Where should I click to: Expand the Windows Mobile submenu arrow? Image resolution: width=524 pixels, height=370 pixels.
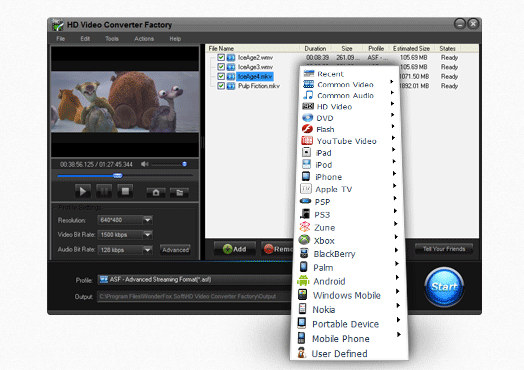pyautogui.click(x=398, y=291)
